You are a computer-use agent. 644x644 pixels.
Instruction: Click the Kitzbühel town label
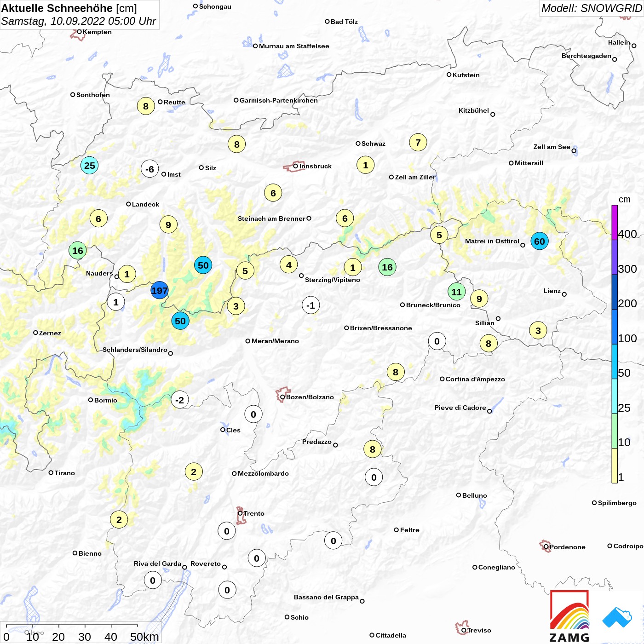tap(474, 110)
